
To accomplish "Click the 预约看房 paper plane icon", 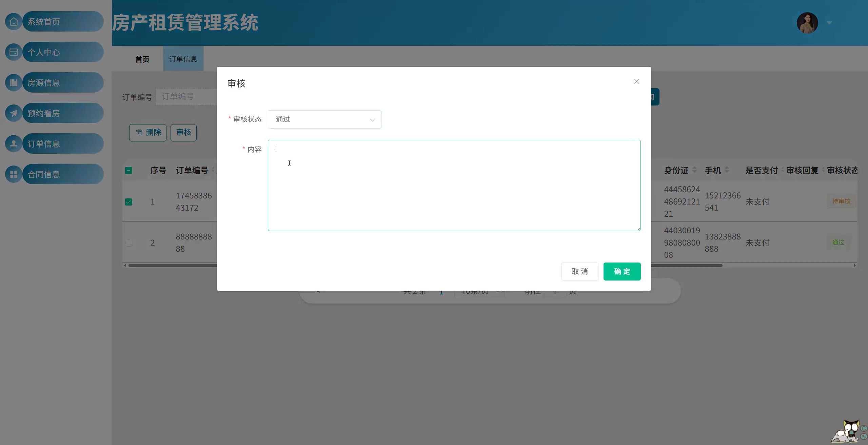I will coord(14,113).
